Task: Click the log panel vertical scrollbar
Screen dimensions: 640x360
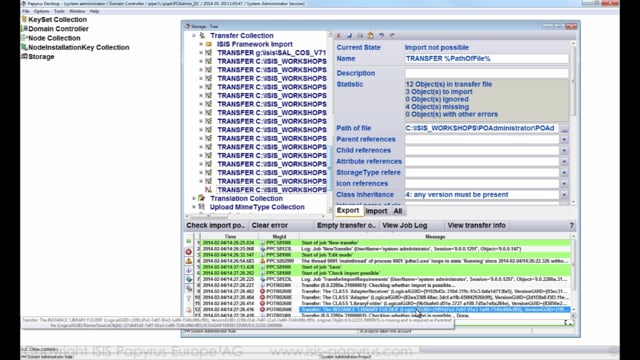Action: (573, 276)
